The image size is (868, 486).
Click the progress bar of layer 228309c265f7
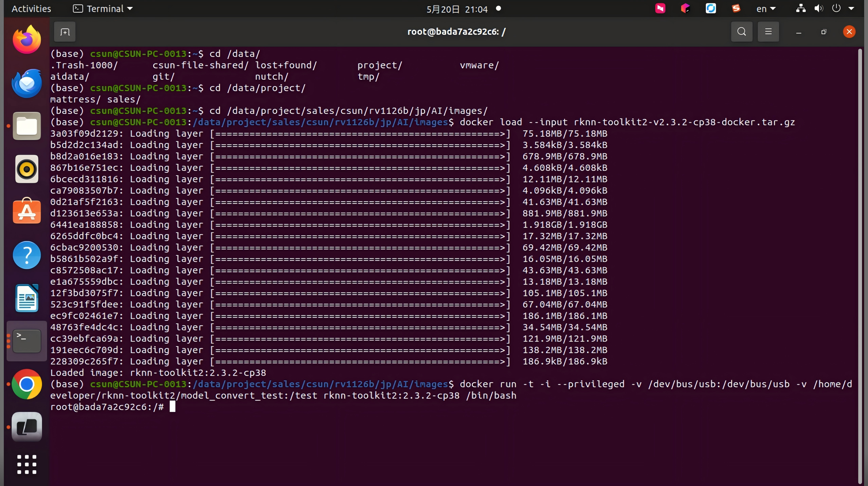coord(360,362)
